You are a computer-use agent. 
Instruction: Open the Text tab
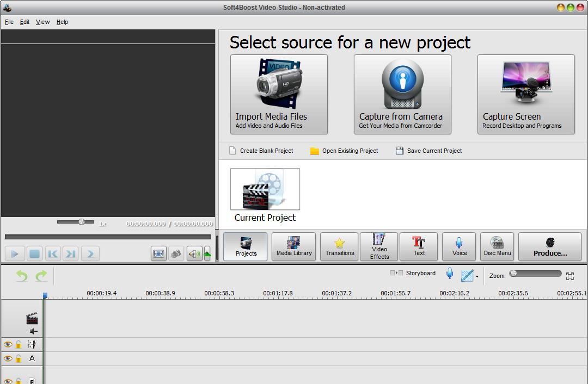pos(419,246)
